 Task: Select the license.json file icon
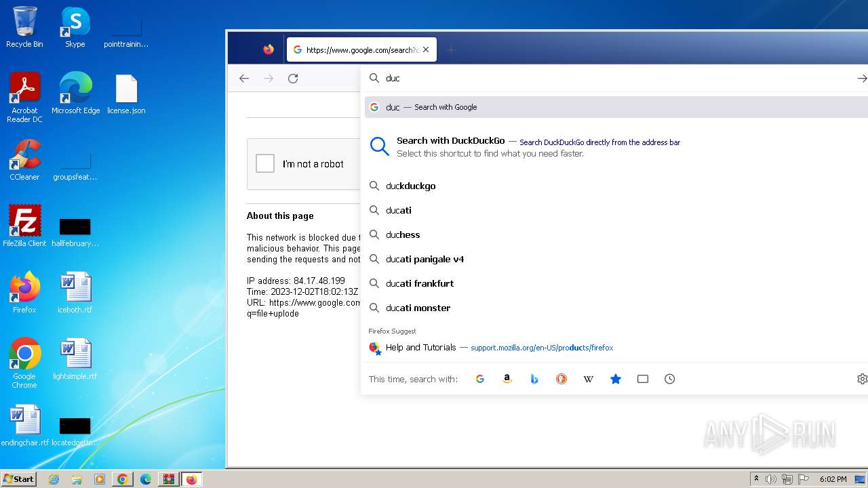coord(126,94)
